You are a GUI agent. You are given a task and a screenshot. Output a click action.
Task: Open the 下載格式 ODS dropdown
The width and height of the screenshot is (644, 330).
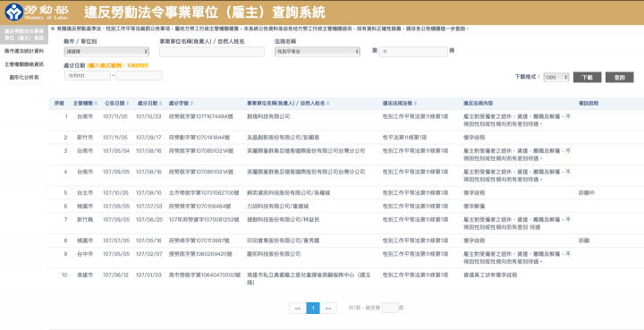(x=556, y=77)
